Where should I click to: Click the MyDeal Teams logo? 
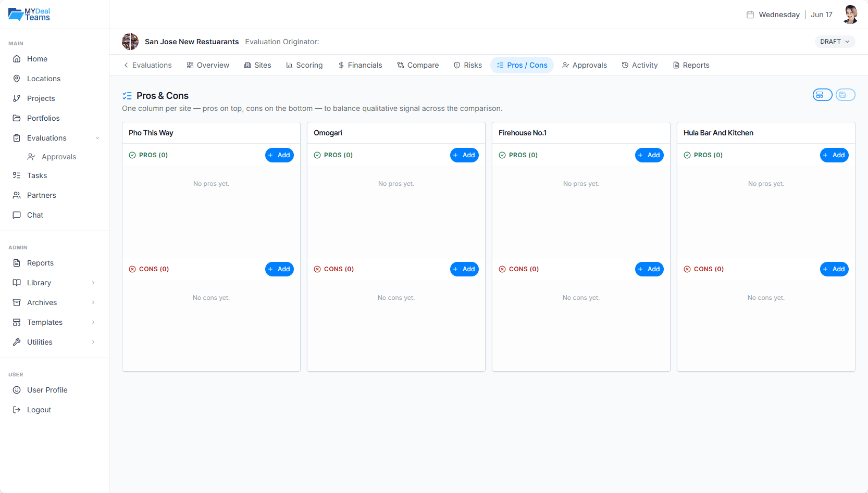tap(29, 14)
